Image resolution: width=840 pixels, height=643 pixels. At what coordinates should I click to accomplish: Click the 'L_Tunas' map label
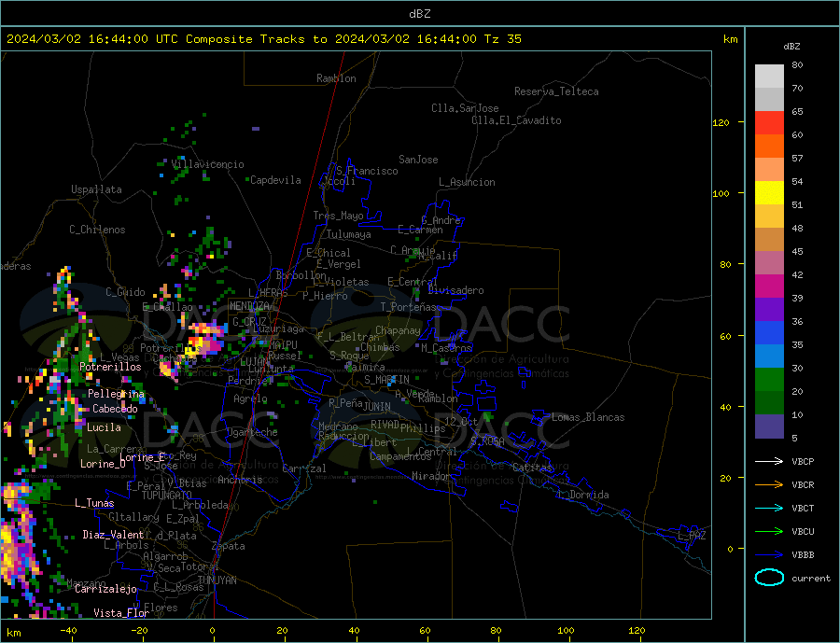tap(94, 503)
